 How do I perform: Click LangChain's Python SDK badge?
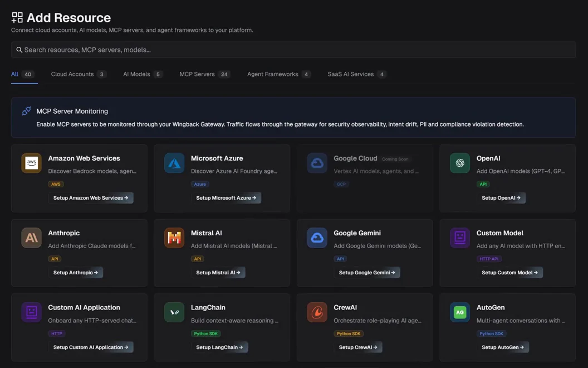tap(206, 333)
